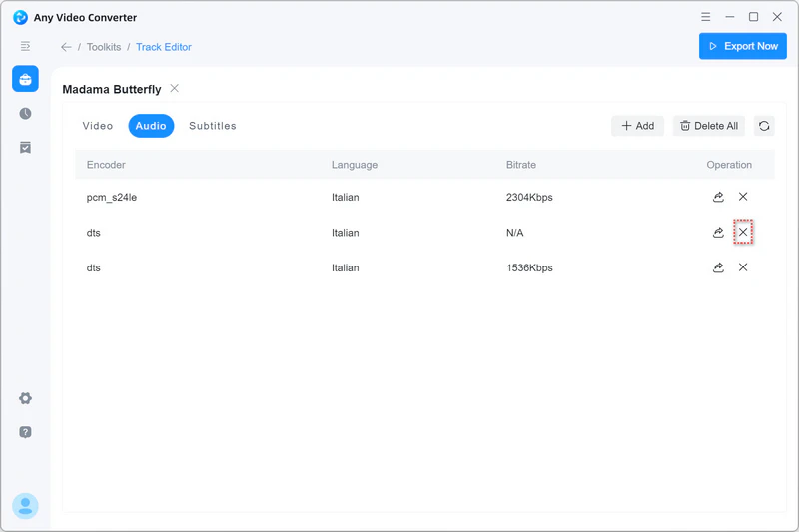Click the 2304Kbps bitrate value
This screenshot has width=799, height=532.
point(529,197)
